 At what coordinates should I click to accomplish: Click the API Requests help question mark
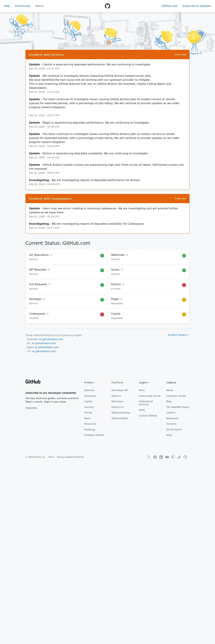[x=49, y=270]
